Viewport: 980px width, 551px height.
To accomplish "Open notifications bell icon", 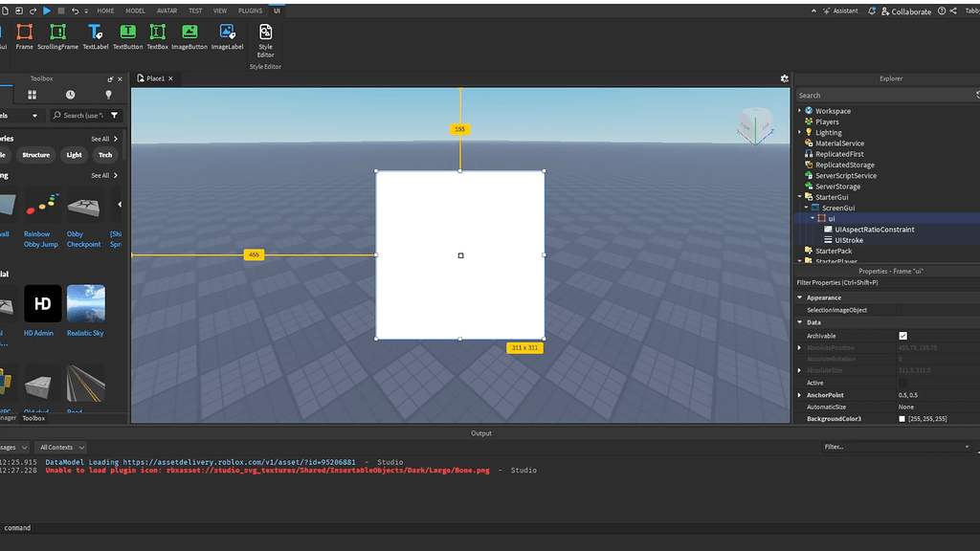I will 872,11.
